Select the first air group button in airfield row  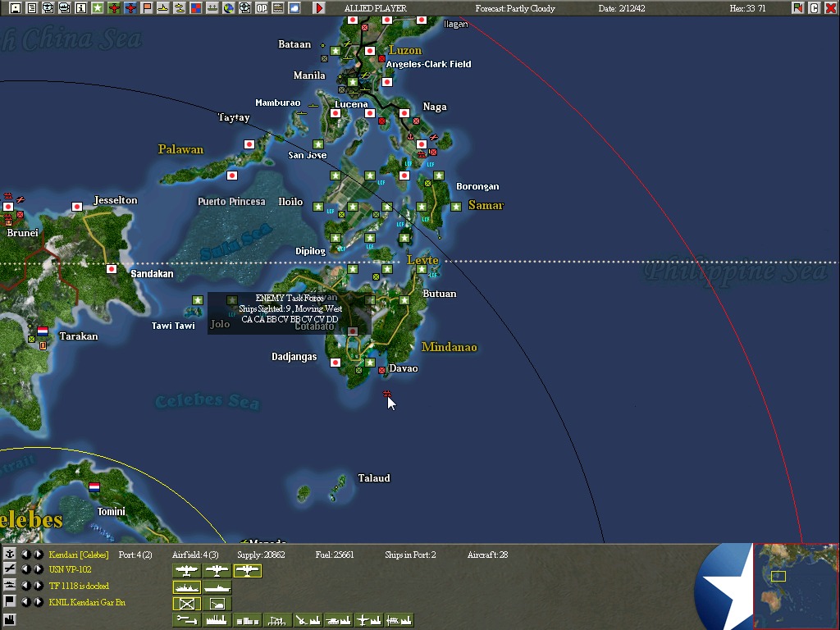tap(187, 571)
